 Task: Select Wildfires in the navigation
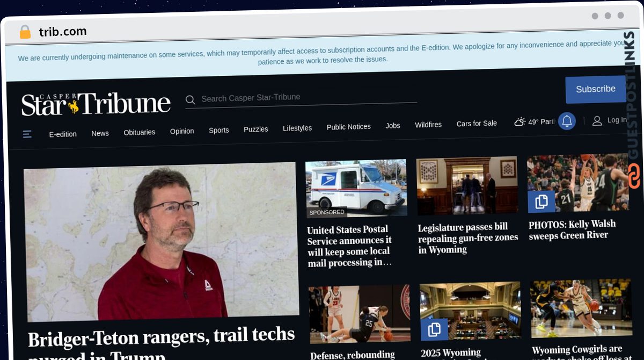428,125
